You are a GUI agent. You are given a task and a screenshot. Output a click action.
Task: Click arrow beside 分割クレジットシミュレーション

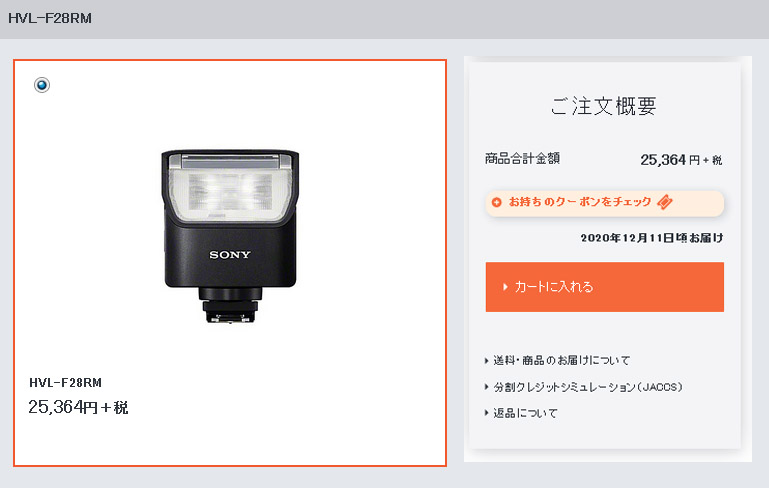[x=487, y=387]
